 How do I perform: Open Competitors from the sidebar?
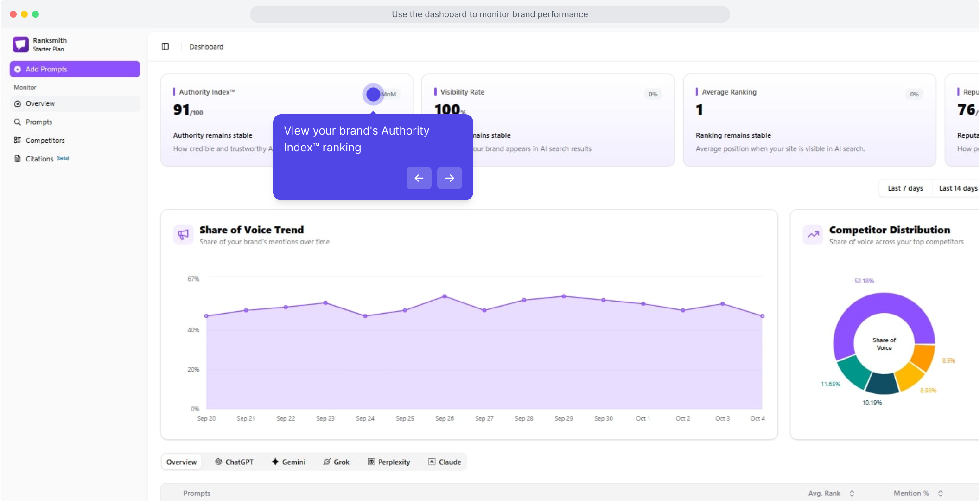click(x=45, y=140)
